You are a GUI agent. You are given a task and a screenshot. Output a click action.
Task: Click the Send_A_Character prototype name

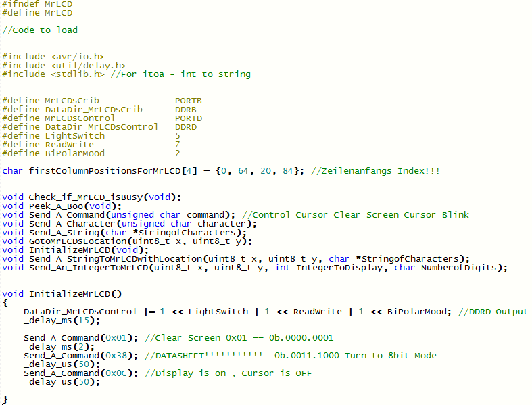72,224
